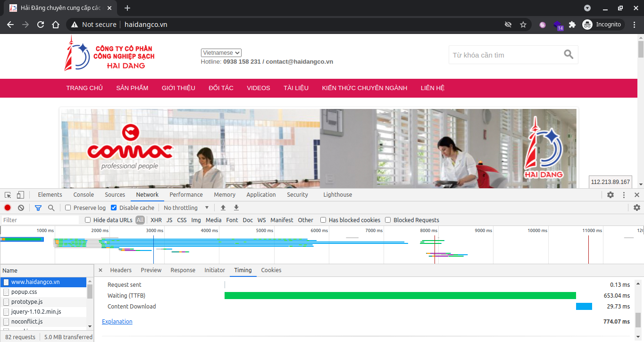The height and width of the screenshot is (342, 644).
Task: Click the browser forward arrow
Action: click(25, 25)
